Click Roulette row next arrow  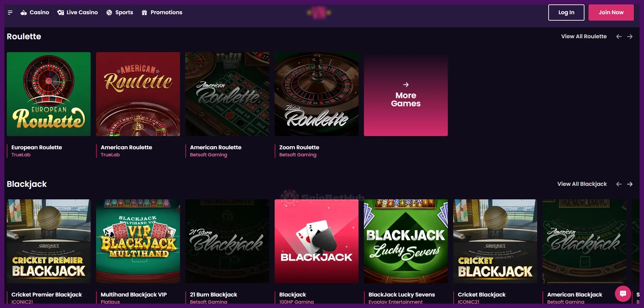pyautogui.click(x=630, y=37)
